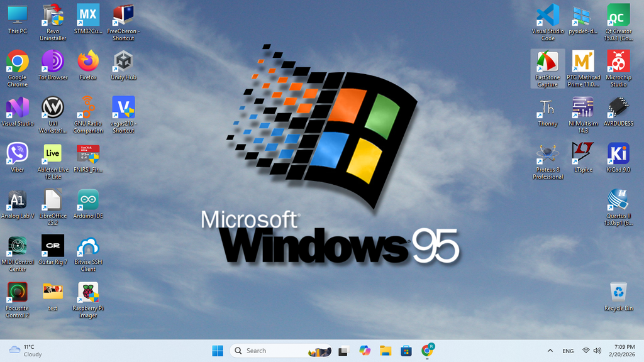Expand the hidden system tray icons
Image resolution: width=644 pixels, height=362 pixels.
pyautogui.click(x=550, y=350)
